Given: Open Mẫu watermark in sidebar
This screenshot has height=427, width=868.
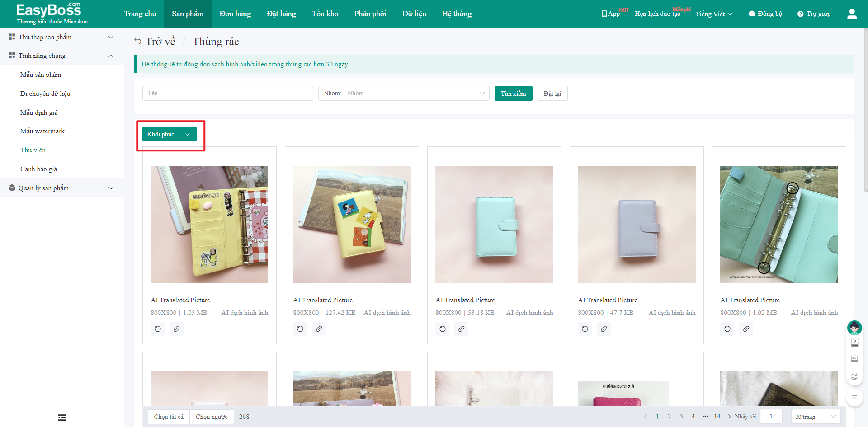Looking at the screenshot, I should click(x=42, y=131).
